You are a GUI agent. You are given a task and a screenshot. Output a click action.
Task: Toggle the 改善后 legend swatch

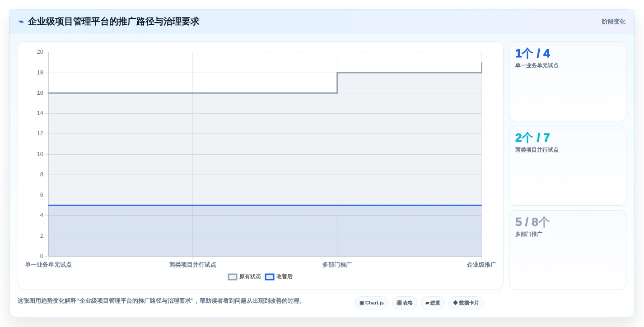[270, 277]
